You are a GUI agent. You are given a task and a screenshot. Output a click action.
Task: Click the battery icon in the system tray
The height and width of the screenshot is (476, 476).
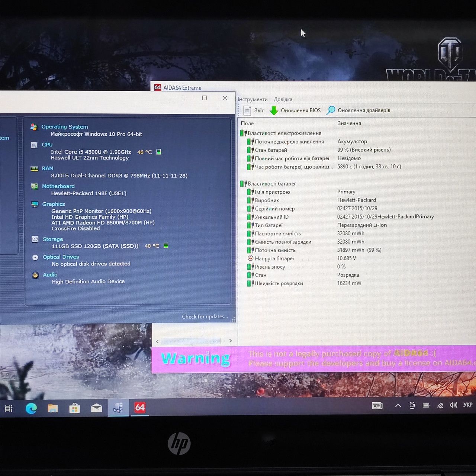[426, 405]
